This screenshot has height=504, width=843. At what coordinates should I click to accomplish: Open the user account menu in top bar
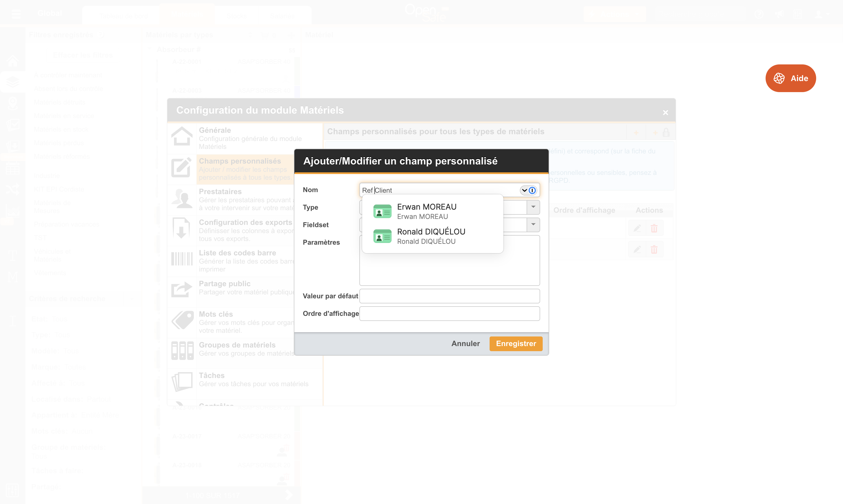(x=822, y=14)
